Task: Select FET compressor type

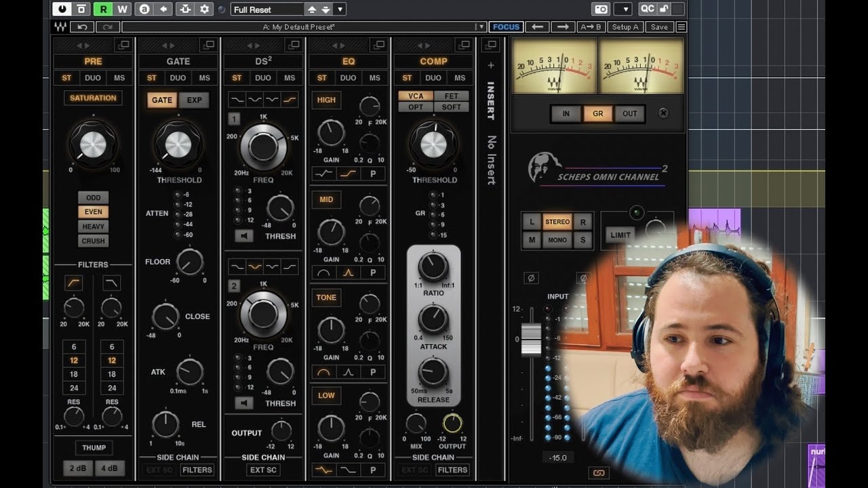Action: (451, 96)
